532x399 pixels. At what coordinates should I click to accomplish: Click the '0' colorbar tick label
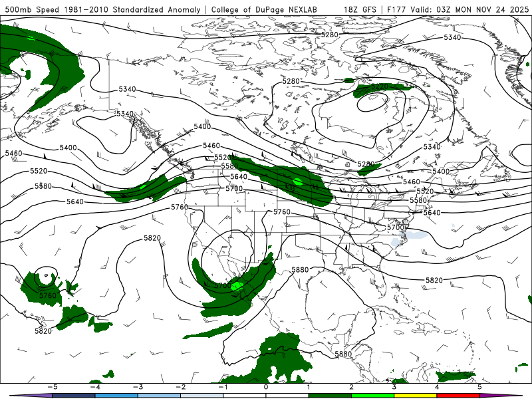pyautogui.click(x=266, y=387)
